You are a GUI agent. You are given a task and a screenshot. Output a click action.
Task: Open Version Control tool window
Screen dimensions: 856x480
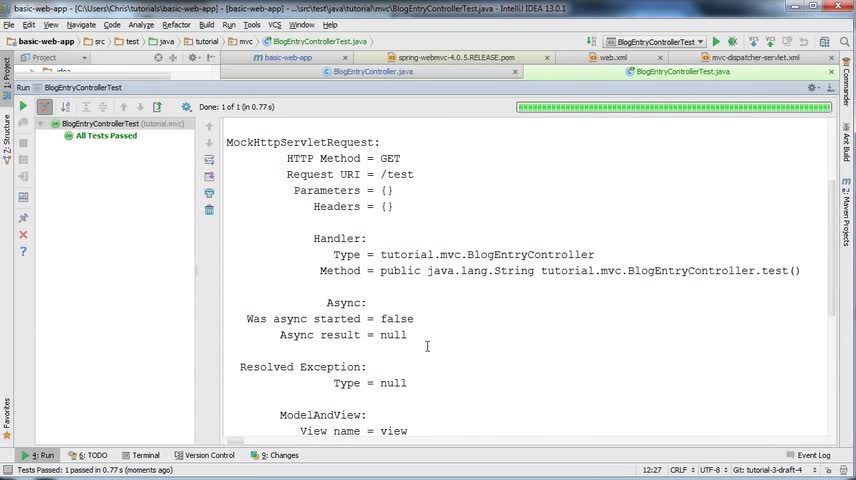[204, 455]
